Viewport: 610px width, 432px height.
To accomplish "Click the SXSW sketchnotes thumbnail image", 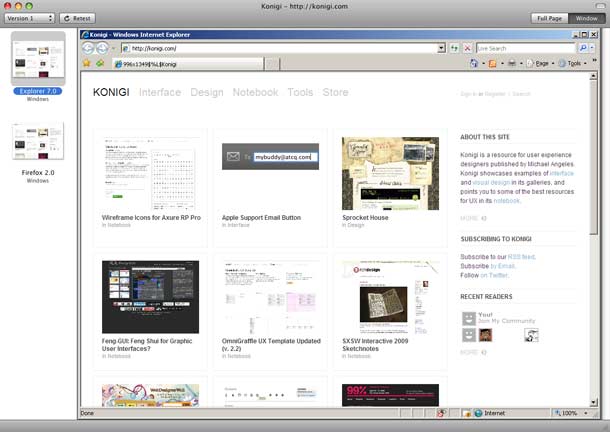I will pyautogui.click(x=390, y=297).
